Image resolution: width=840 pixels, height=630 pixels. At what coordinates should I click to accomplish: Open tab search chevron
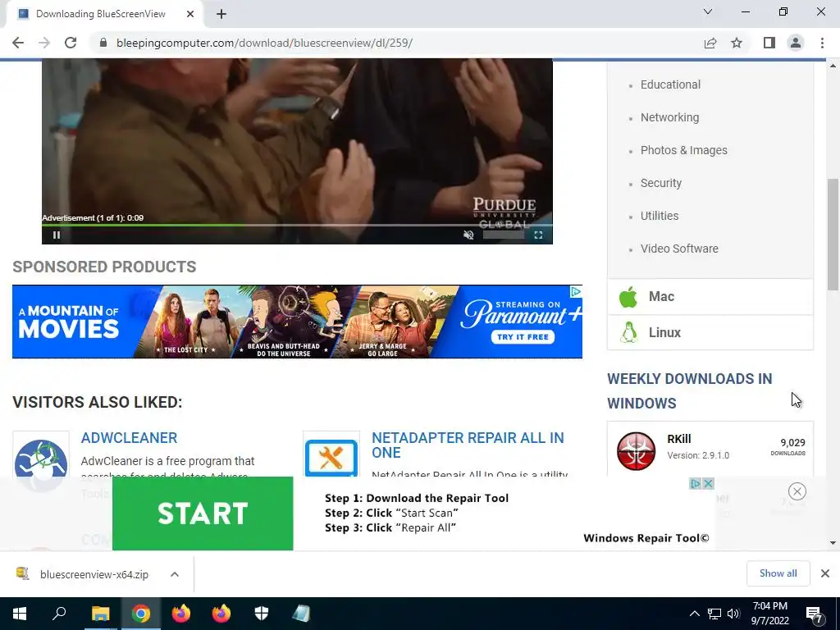708,11
